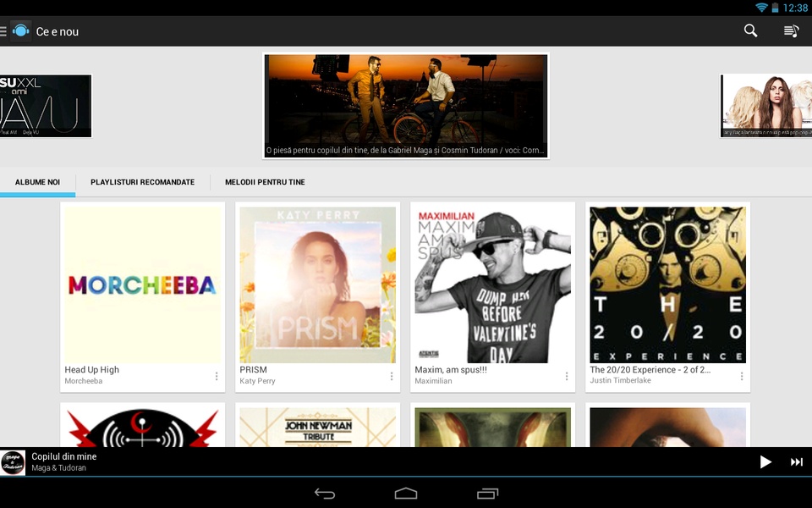This screenshot has width=812, height=508.
Task: Click the 'Maximilian' artist name
Action: (433, 381)
